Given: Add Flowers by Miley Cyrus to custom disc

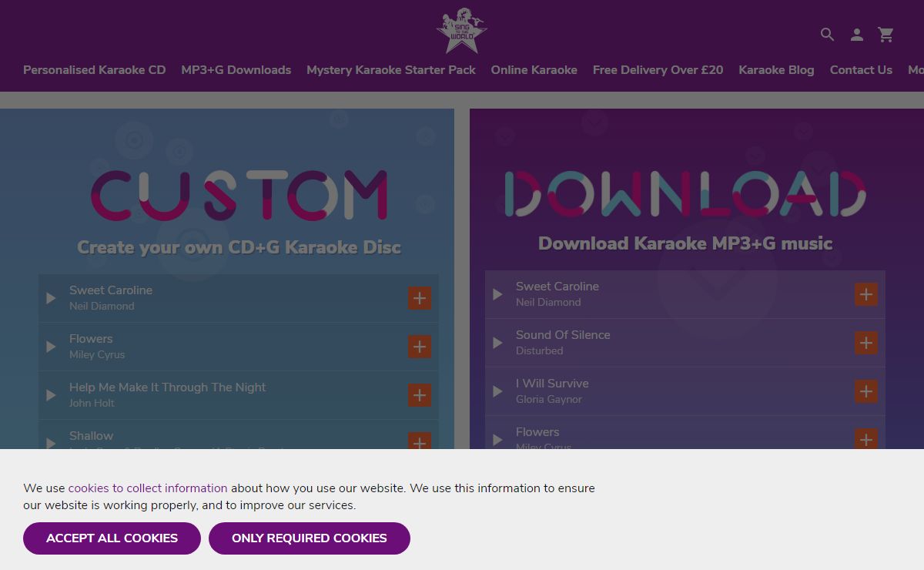Looking at the screenshot, I should pos(420,347).
